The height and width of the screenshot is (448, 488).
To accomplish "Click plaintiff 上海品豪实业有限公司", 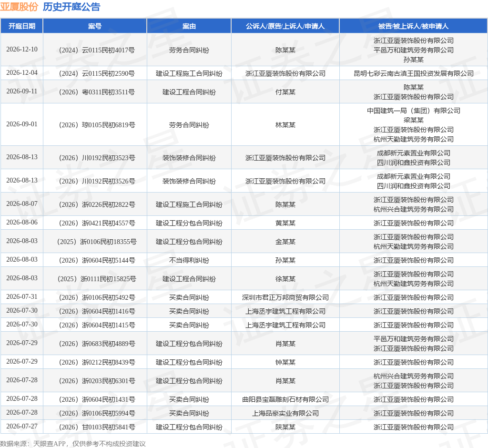I will coord(285,413).
